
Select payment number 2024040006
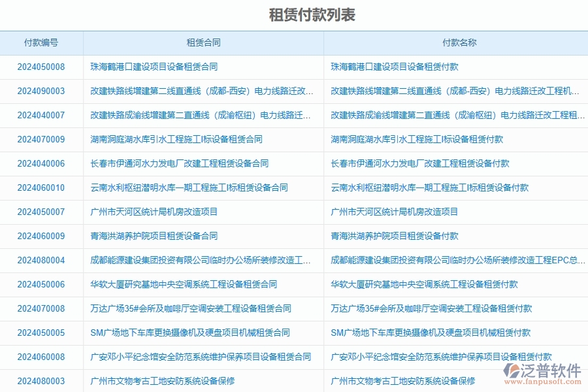(x=41, y=163)
